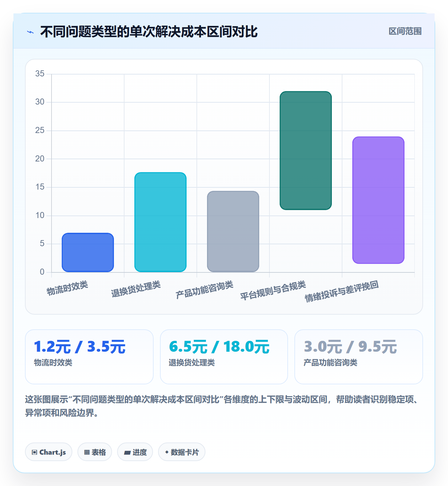Click the 进度 tag chip
This screenshot has width=448, height=486.
[135, 452]
